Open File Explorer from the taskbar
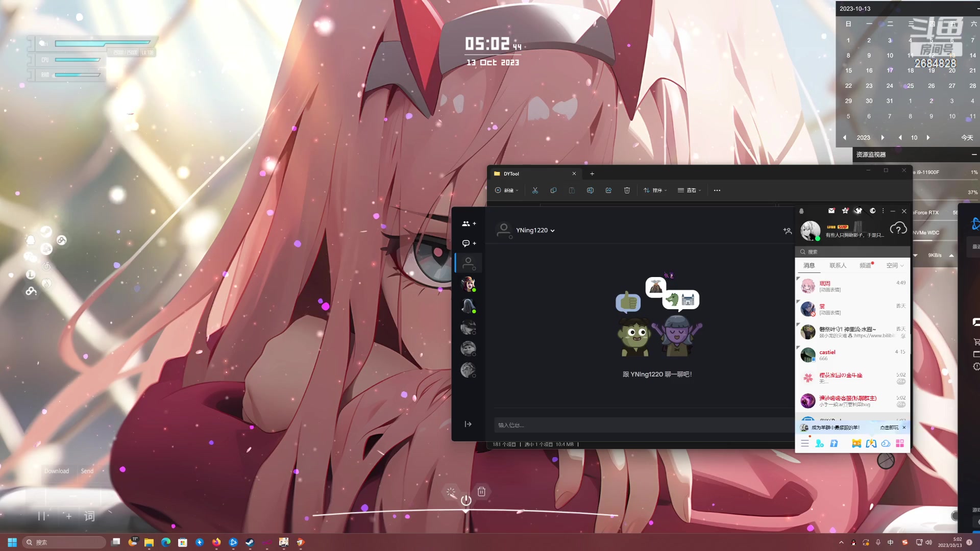980x551 pixels. coord(149,542)
